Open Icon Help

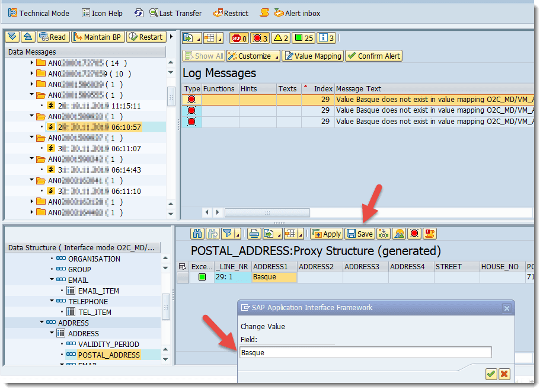tap(102, 13)
